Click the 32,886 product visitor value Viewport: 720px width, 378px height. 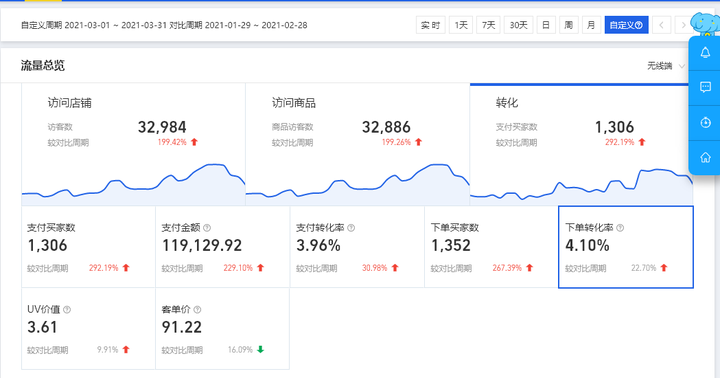click(386, 127)
